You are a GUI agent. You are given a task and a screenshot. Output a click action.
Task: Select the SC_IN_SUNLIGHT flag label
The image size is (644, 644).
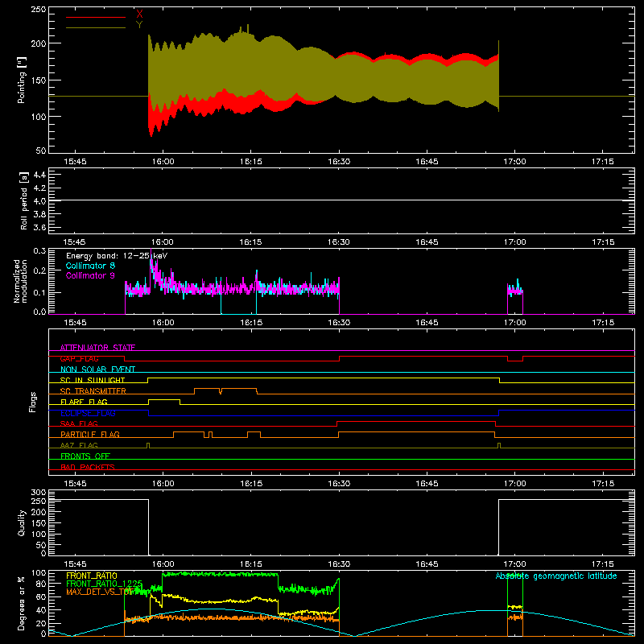click(x=93, y=380)
